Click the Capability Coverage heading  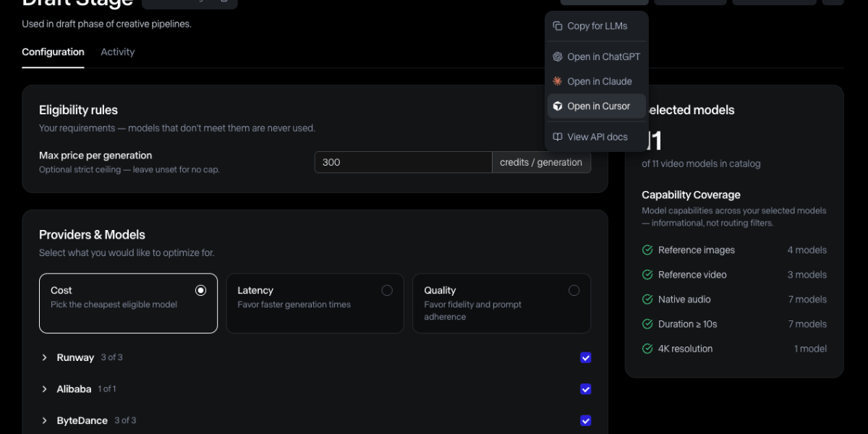pos(691,195)
